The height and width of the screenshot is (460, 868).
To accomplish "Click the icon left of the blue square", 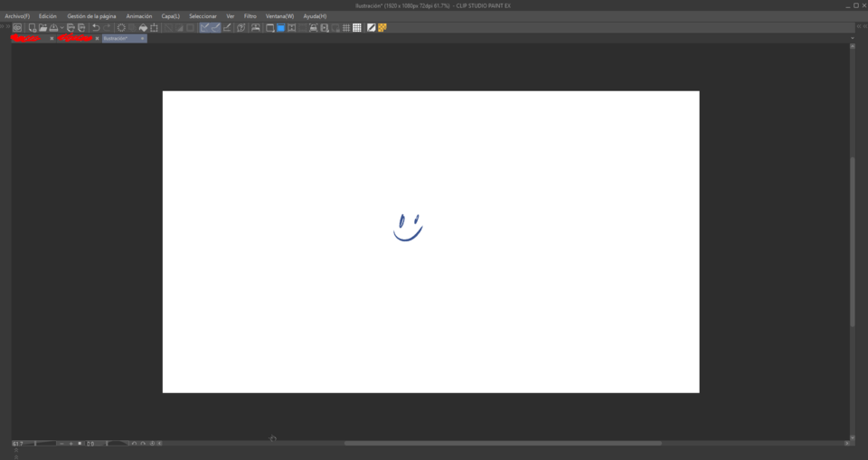I will point(269,28).
